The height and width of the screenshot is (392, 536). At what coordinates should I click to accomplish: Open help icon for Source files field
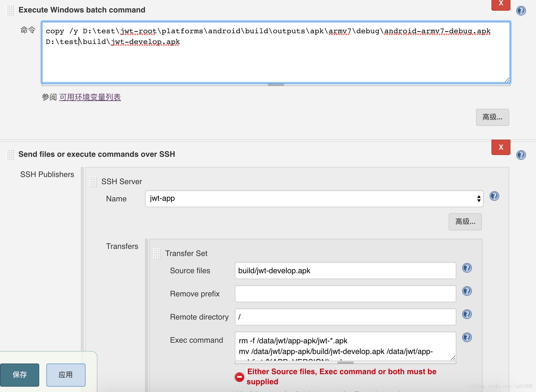(x=467, y=268)
